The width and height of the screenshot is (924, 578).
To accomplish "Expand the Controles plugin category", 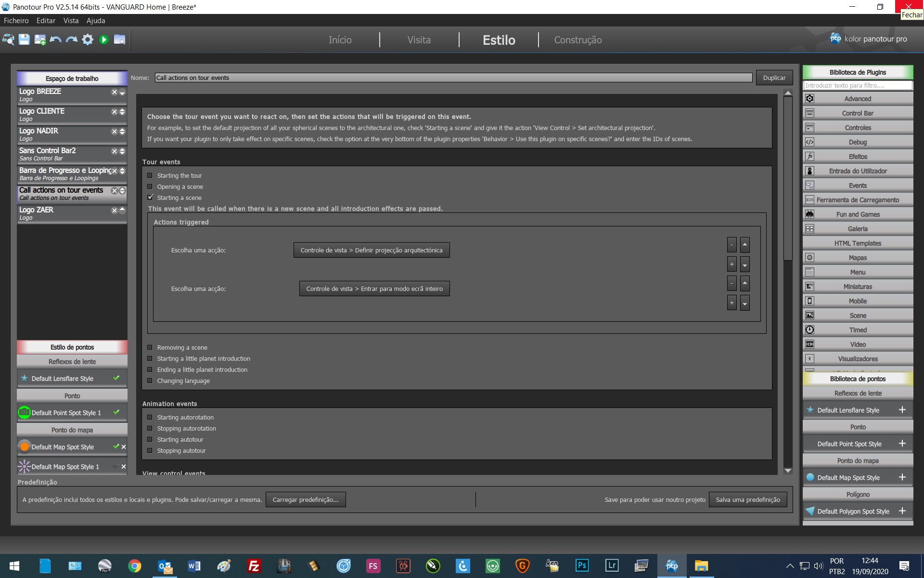I will click(x=858, y=128).
